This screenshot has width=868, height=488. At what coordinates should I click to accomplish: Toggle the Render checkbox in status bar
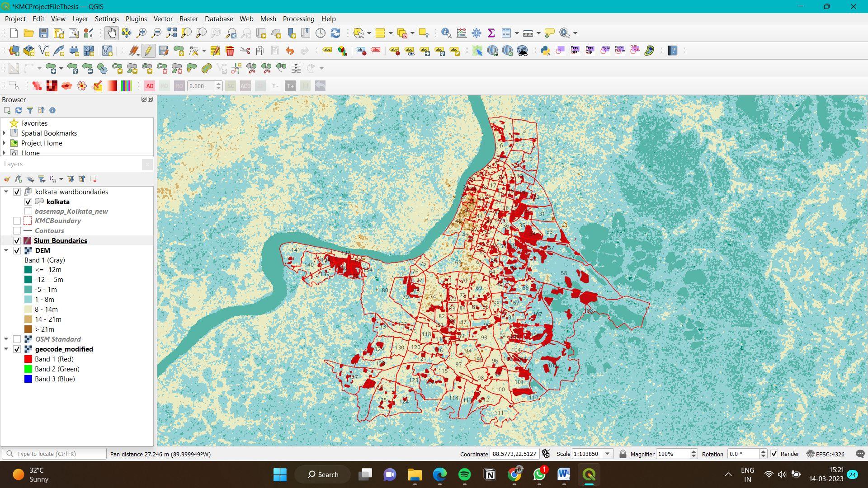coord(774,454)
